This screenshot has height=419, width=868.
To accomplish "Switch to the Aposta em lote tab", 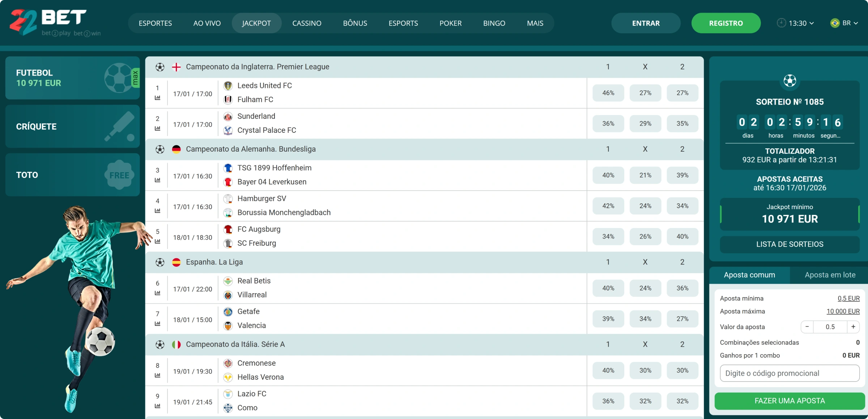I will (830, 275).
